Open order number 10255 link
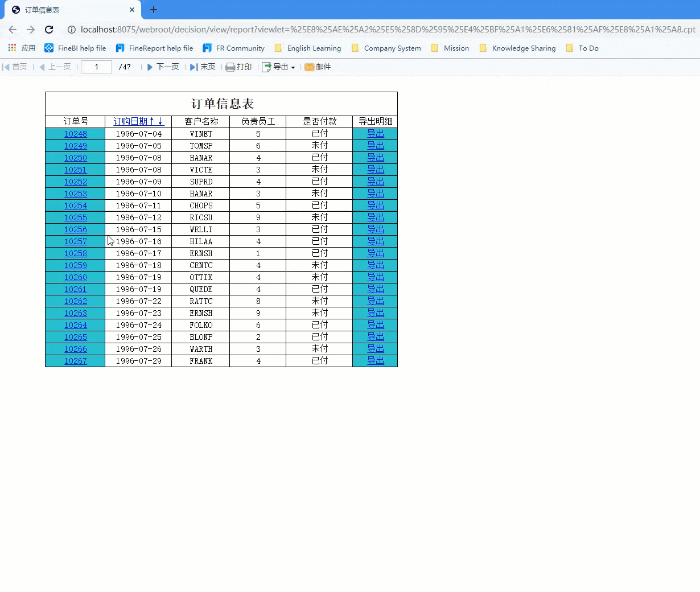This screenshot has width=700, height=592. (x=76, y=217)
